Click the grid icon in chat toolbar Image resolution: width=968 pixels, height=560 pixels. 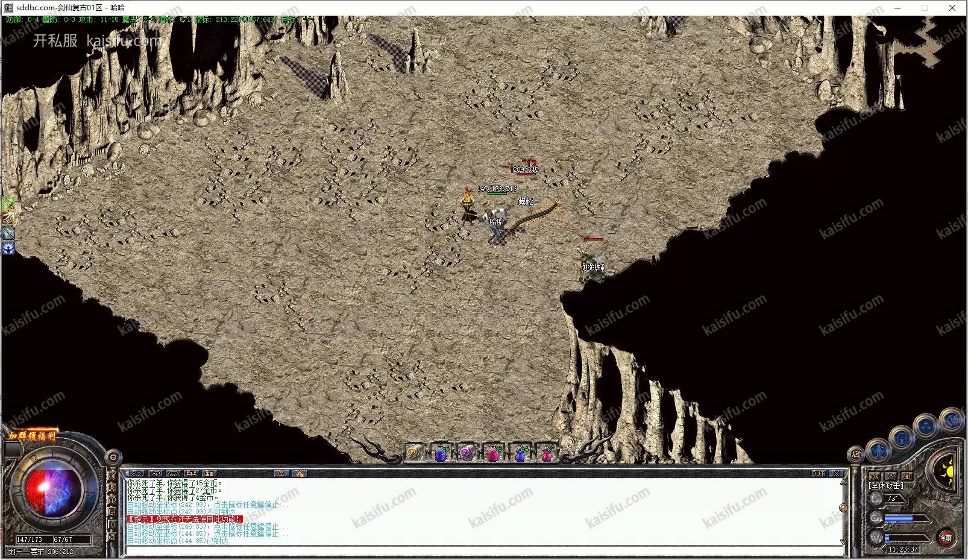pos(281,473)
